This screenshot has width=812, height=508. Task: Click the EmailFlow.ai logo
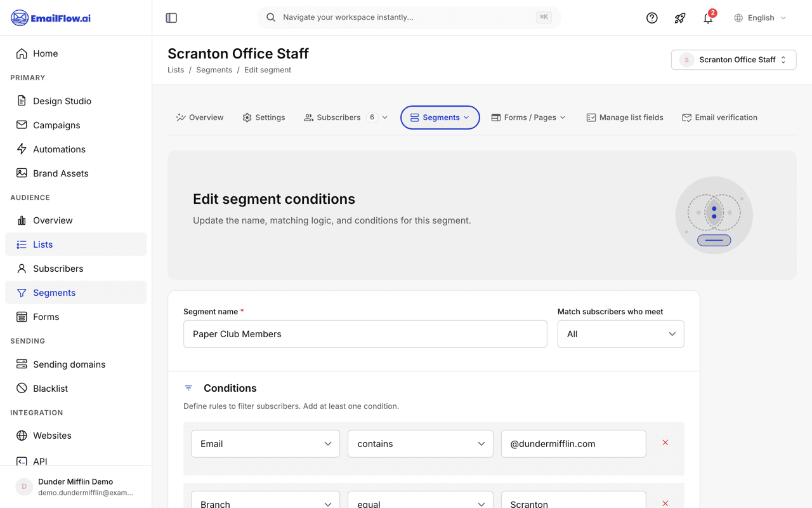51,18
